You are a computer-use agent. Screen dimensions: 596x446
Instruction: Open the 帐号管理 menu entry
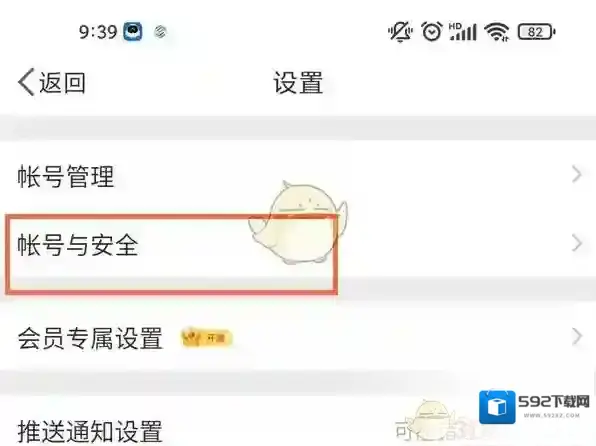[298, 176]
